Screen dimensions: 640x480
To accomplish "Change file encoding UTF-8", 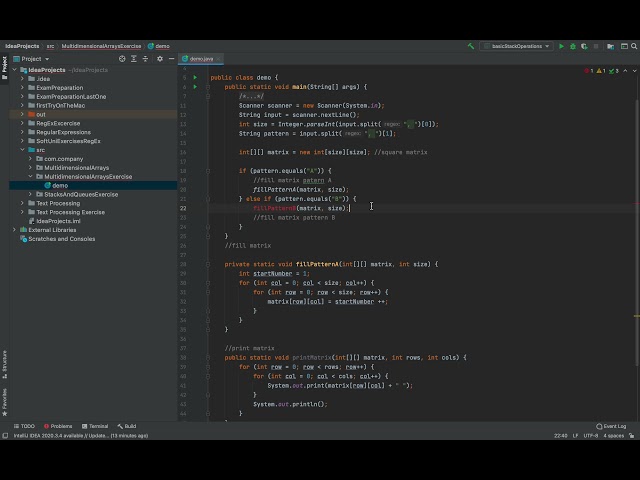I will (591, 436).
